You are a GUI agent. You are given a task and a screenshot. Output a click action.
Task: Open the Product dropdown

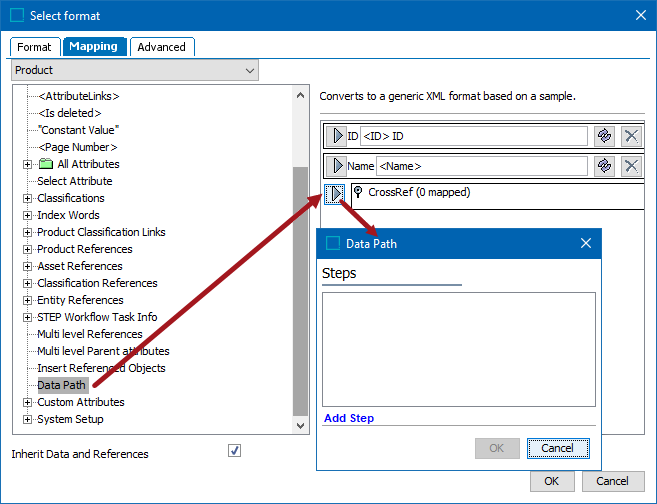point(135,70)
